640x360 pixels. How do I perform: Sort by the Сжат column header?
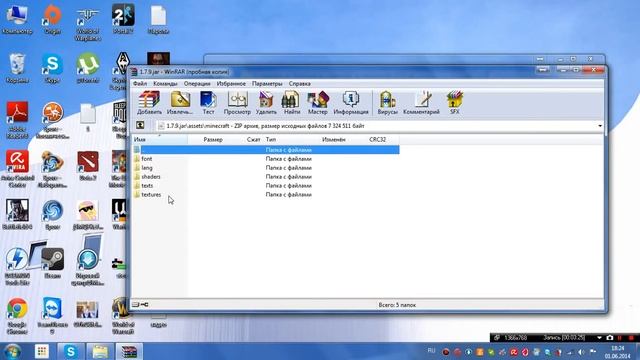click(253, 140)
